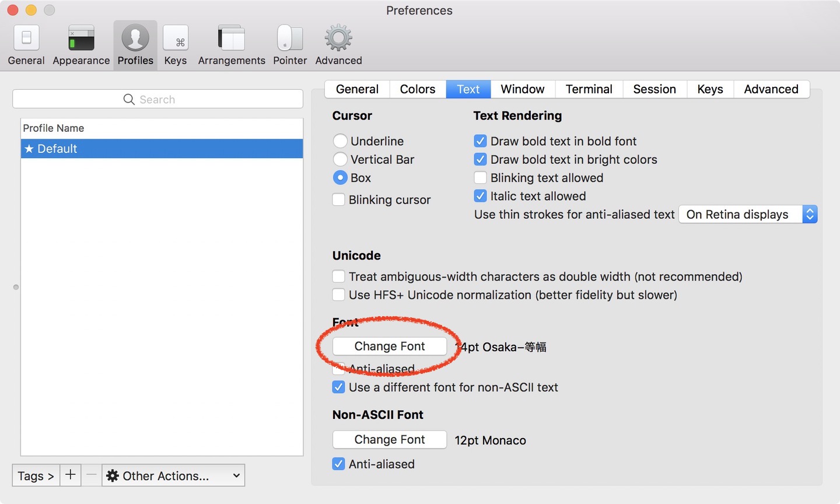The height and width of the screenshot is (504, 840).
Task: Select Box cursor option
Action: (340, 177)
